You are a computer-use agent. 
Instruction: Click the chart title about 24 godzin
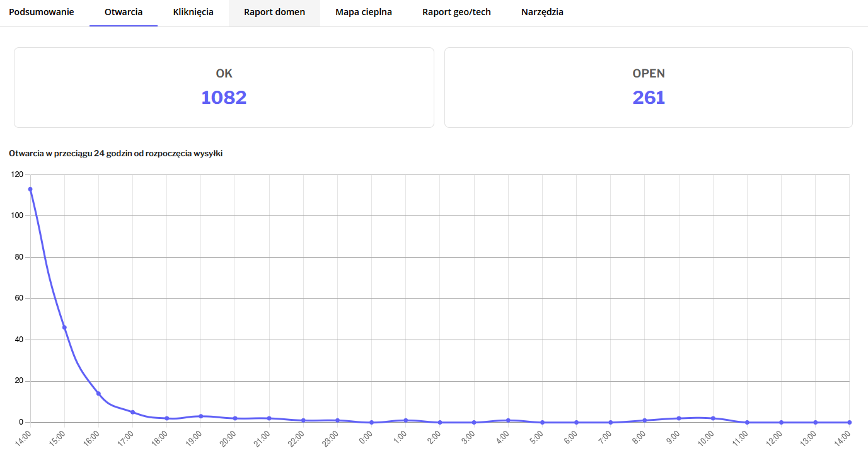tap(115, 153)
